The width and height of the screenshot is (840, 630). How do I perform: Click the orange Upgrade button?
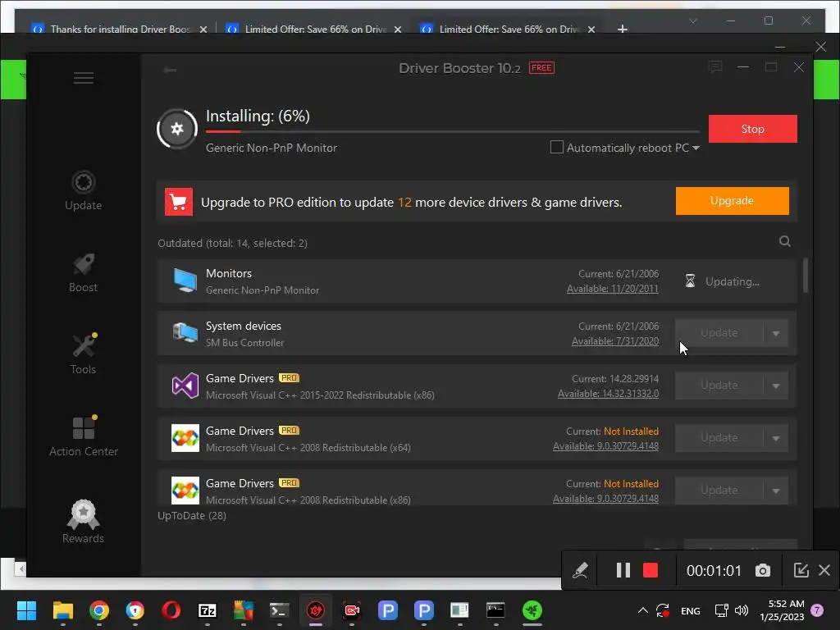point(732,200)
